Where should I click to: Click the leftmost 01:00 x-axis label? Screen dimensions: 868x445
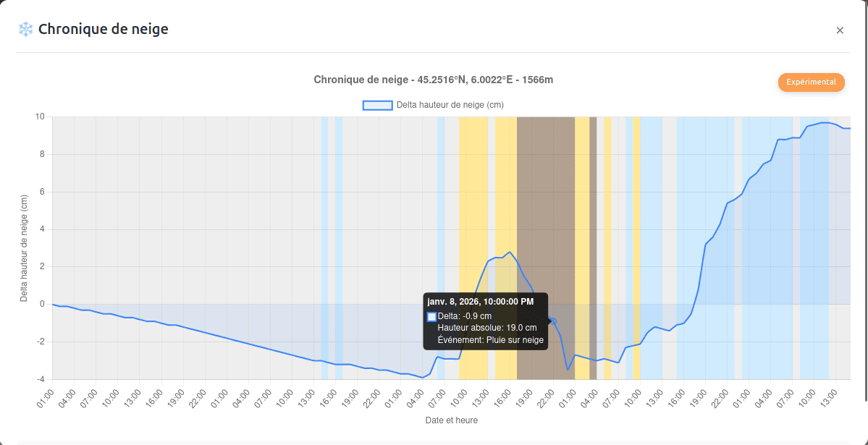click(x=46, y=397)
